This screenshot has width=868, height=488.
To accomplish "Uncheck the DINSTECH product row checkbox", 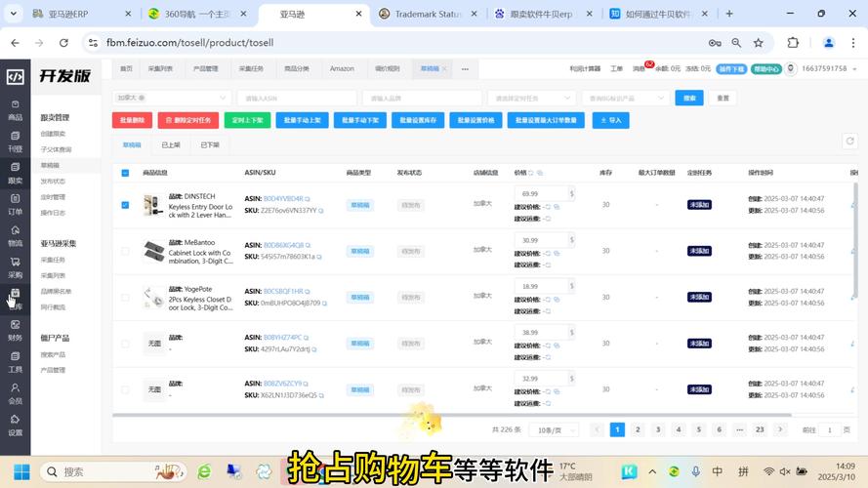I will (125, 205).
